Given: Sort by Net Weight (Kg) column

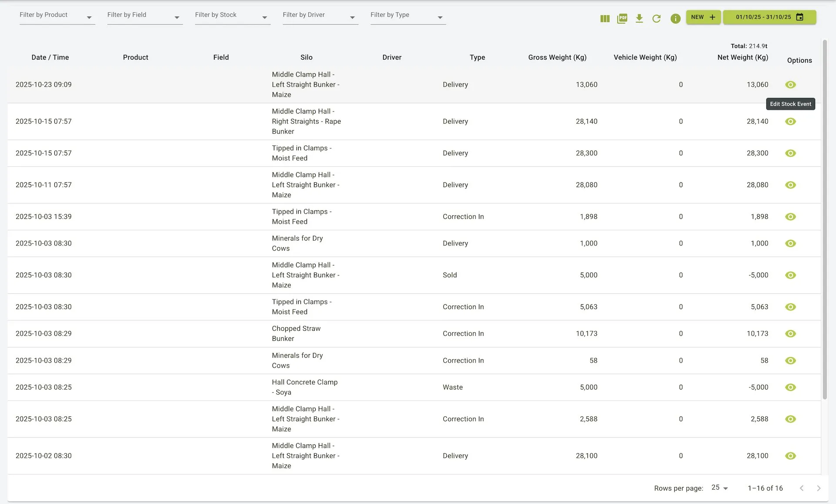Looking at the screenshot, I should point(742,57).
